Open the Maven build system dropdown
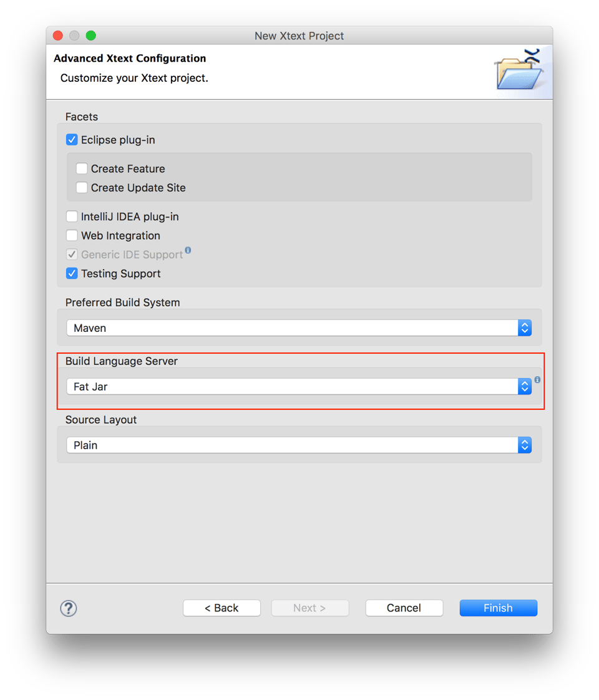The width and height of the screenshot is (599, 700). click(x=293, y=328)
